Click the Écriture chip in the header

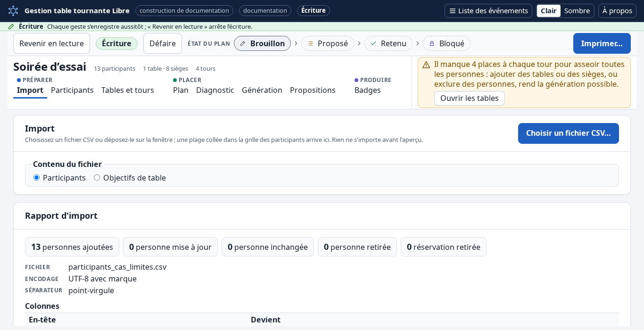(314, 11)
